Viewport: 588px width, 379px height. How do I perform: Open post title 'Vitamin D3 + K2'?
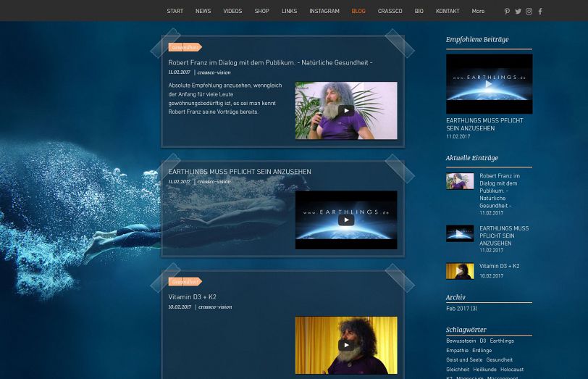192,297
